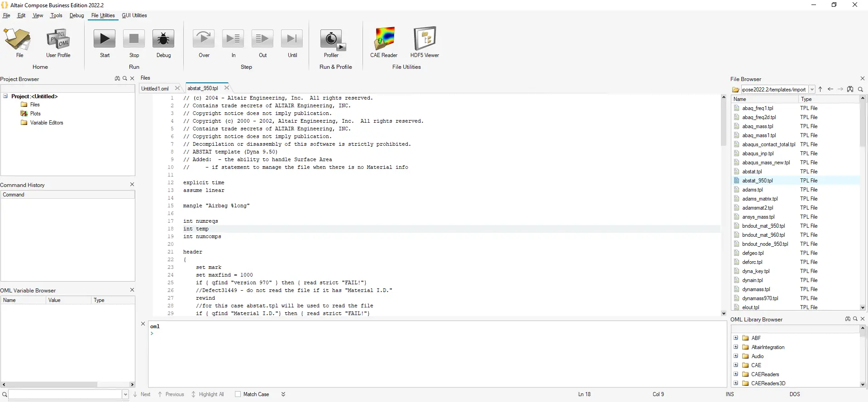This screenshot has width=868, height=402.
Task: Close the Project Browser panel
Action: click(x=132, y=78)
